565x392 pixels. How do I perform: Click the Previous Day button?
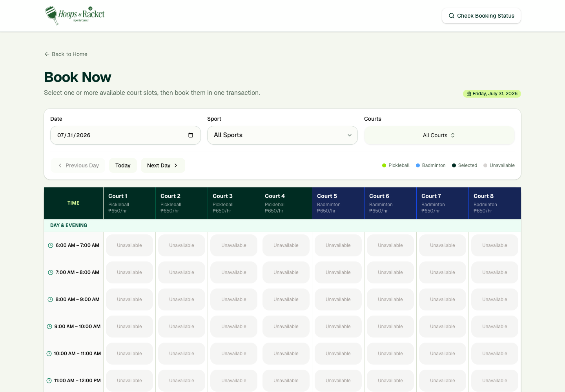coord(78,165)
